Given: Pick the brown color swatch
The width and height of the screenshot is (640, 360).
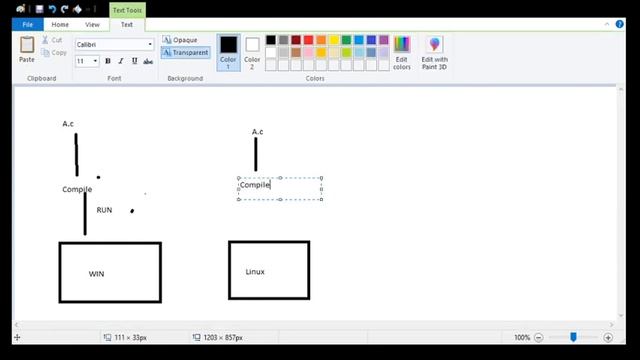Looking at the screenshot, I should [x=296, y=52].
